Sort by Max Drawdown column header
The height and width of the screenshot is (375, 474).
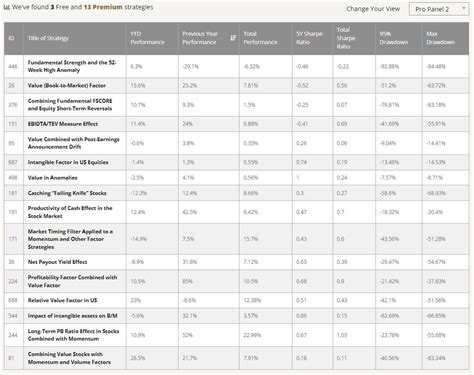(440, 38)
